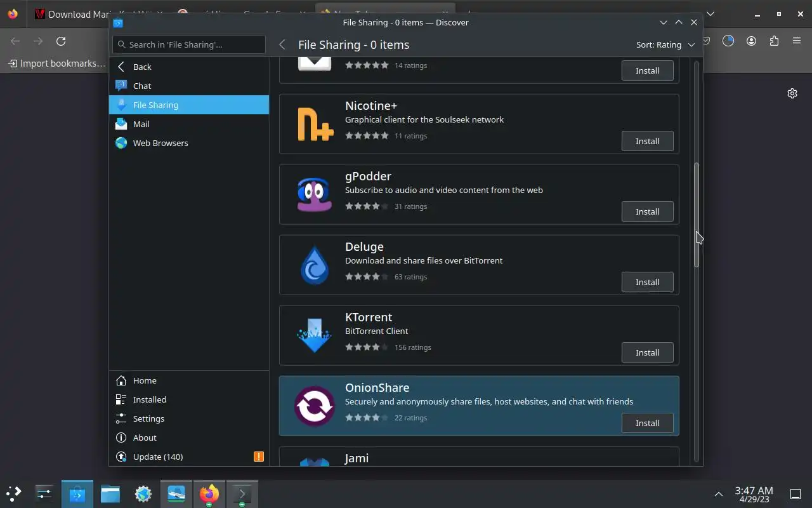Open the globe web browser icon in taskbar
This screenshot has width=812, height=508.
tap(143, 493)
